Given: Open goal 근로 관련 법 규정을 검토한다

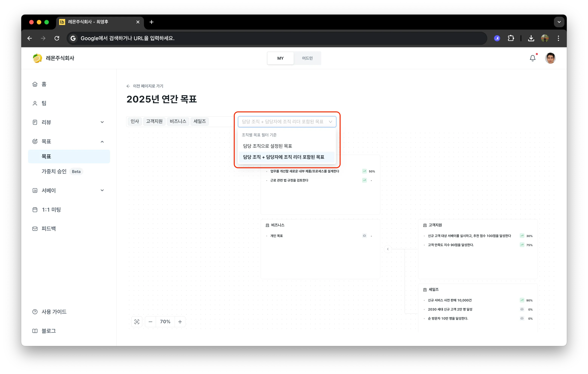Looking at the screenshot, I should (x=289, y=180).
